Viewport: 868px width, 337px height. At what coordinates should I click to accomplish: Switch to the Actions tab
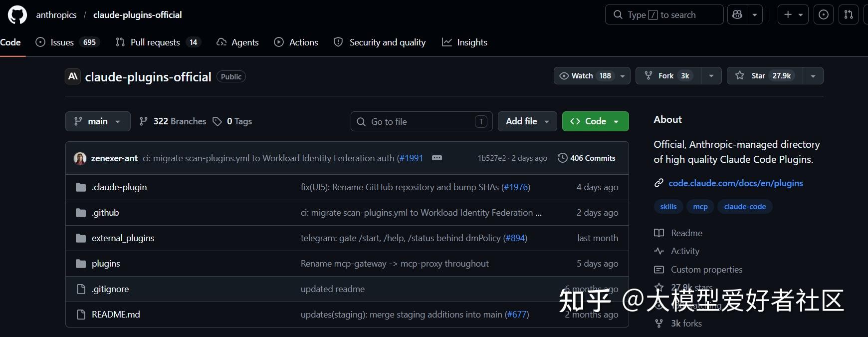click(x=296, y=42)
